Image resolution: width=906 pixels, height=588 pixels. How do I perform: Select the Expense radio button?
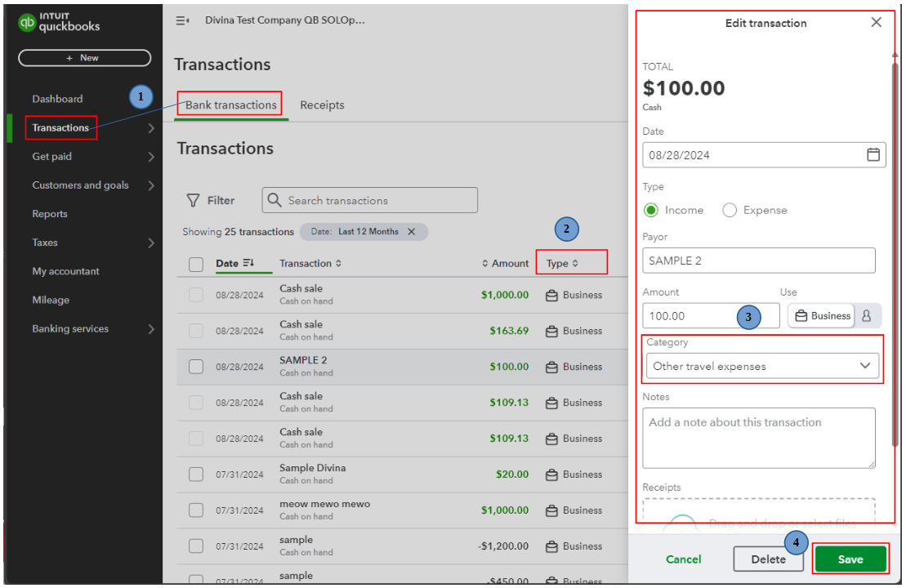click(730, 210)
